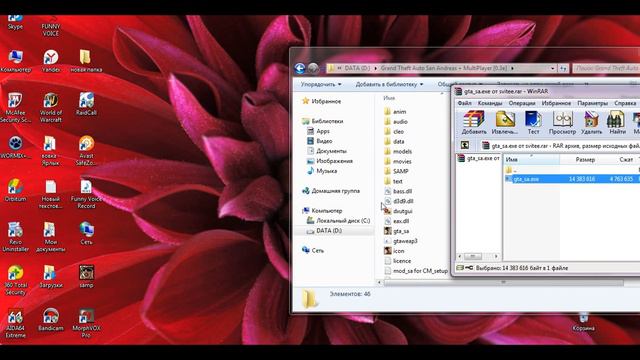Viewport: 640px width, 360px height.
Task: Launch the samp desktop shortcut
Action: click(86, 277)
